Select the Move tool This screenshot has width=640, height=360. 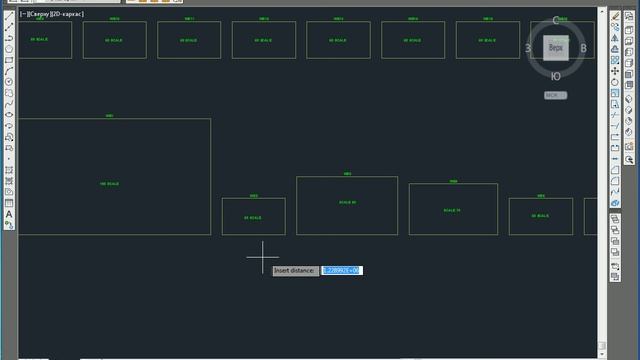point(615,71)
